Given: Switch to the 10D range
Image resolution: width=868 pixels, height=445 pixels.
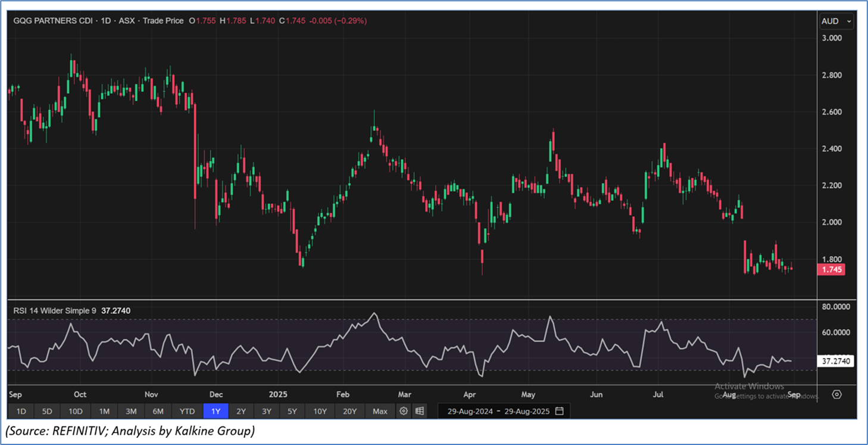Looking at the screenshot, I should click(x=75, y=411).
